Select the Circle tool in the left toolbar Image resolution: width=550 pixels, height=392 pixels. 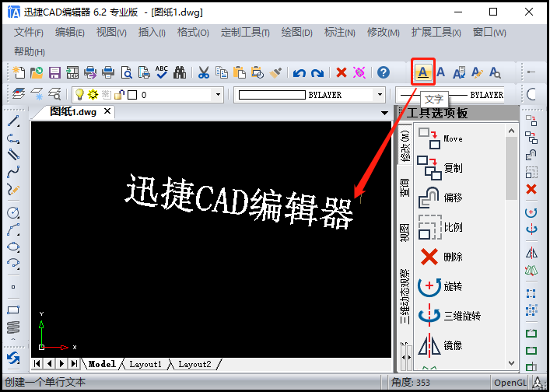[13, 212]
